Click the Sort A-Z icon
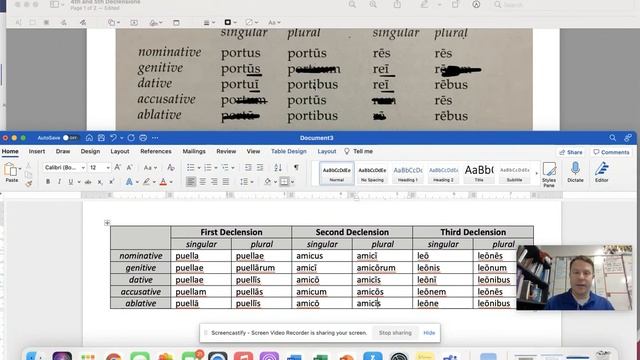 [278, 167]
